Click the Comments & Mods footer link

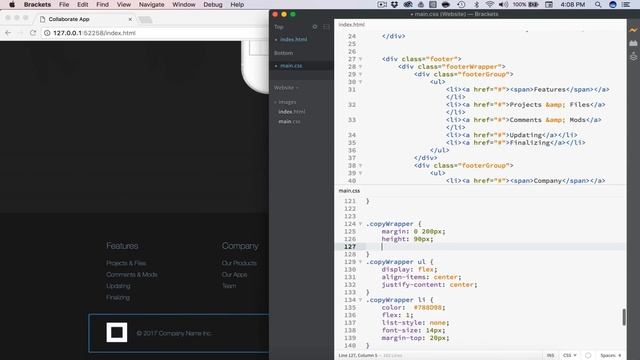pyautogui.click(x=132, y=275)
